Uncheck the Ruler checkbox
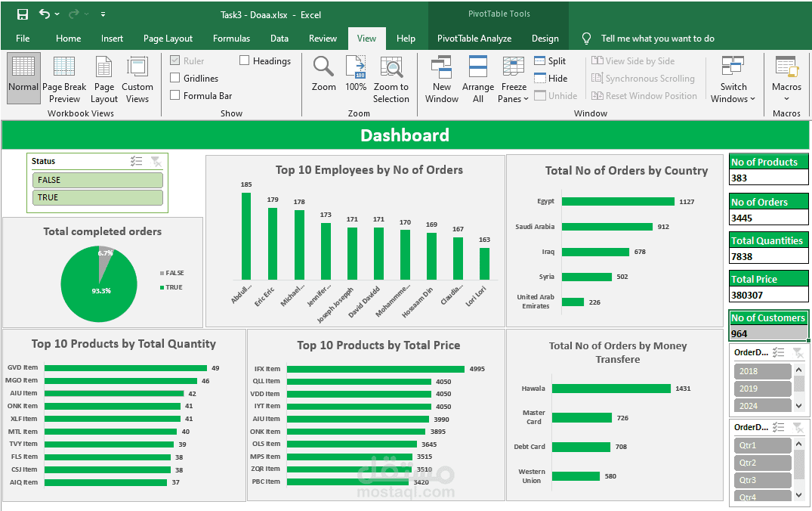Screen dimensions: 812x511 174,60
